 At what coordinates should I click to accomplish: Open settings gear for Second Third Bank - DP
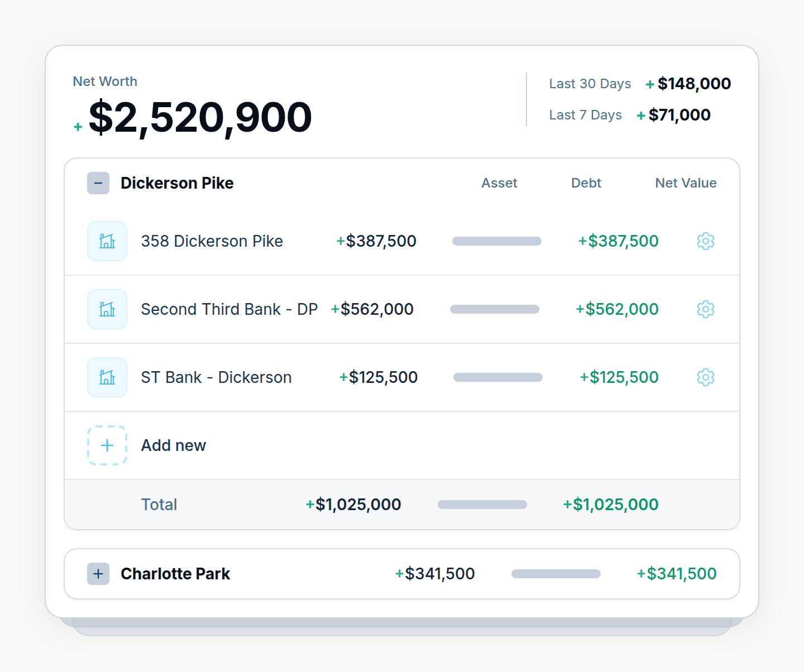point(705,309)
